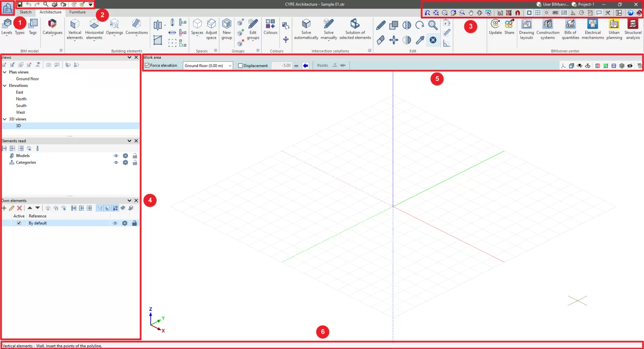The width and height of the screenshot is (644, 349).
Task: Toggle the By default Active checkbox
Action: pos(19,223)
